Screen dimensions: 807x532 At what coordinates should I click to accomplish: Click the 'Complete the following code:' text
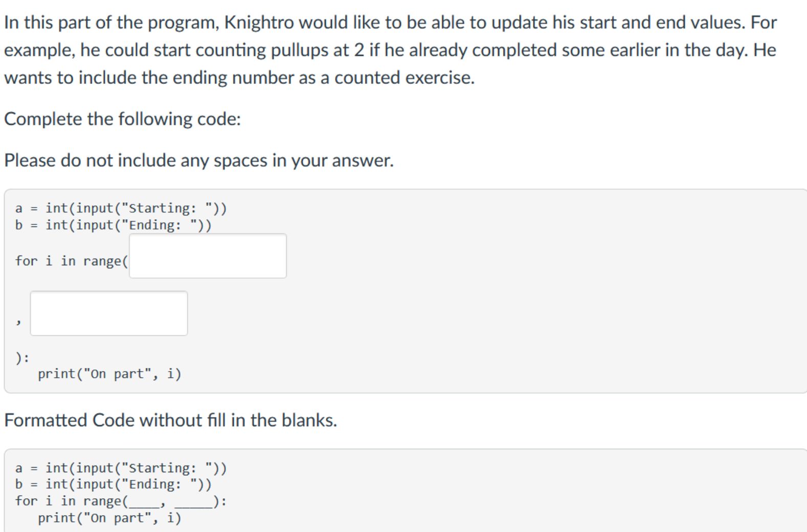[122, 119]
